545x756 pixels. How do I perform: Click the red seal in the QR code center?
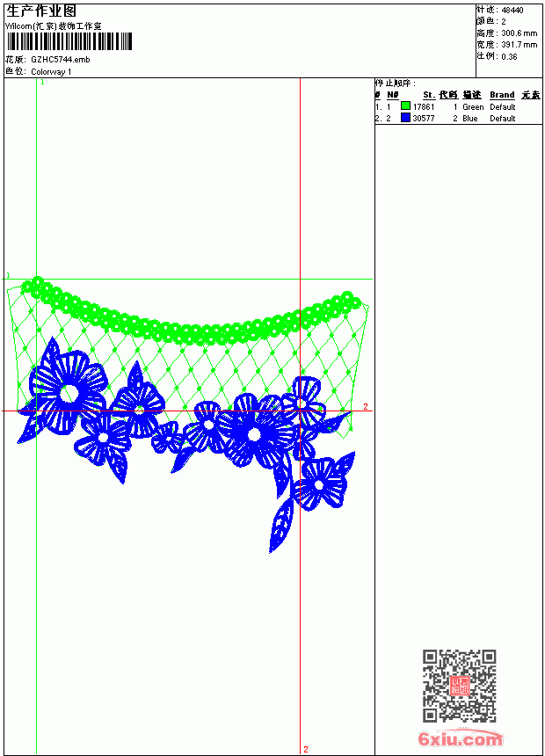point(459,686)
